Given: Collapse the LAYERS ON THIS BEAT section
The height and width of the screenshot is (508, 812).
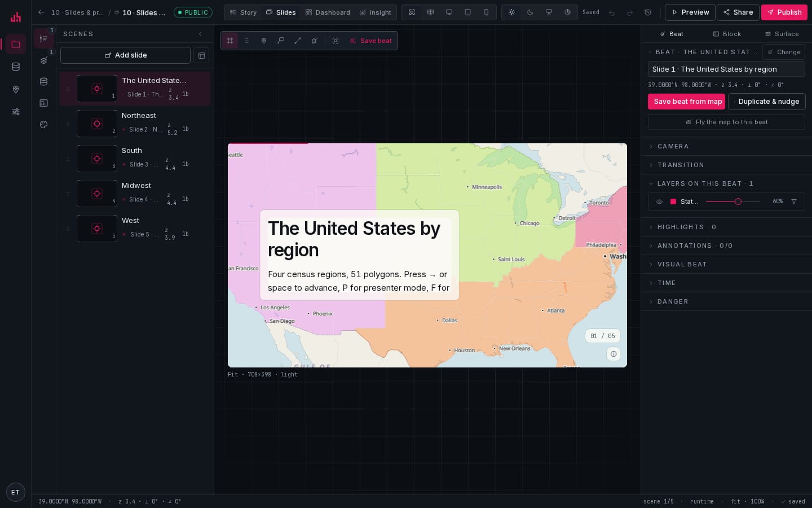Looking at the screenshot, I should pos(726,183).
